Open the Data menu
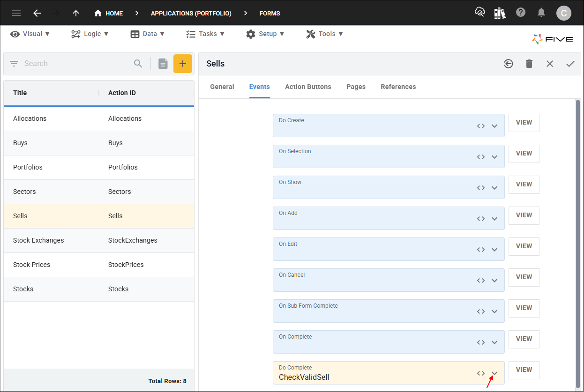584x392 pixels. (148, 34)
